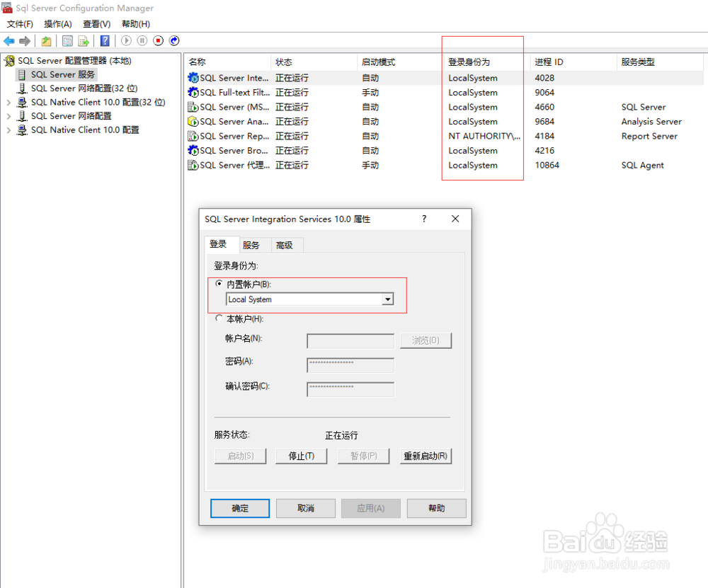Click the Analysis Server service type cell
The width and height of the screenshot is (708, 588).
(651, 122)
